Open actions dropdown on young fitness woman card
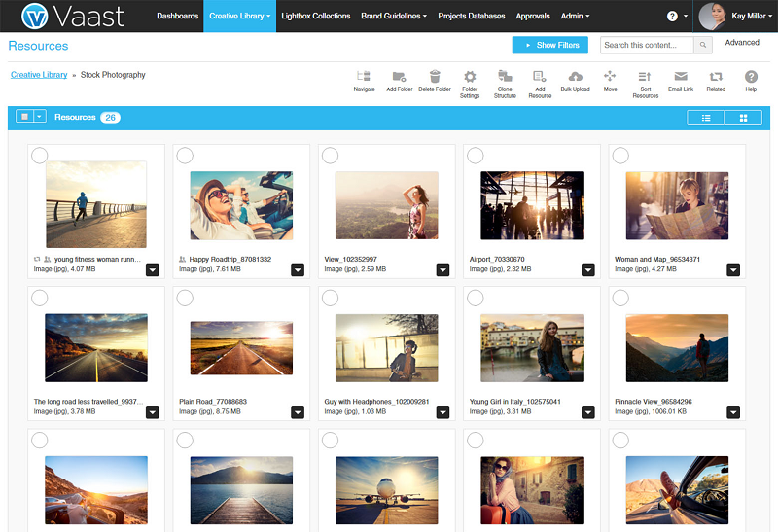 153,270
